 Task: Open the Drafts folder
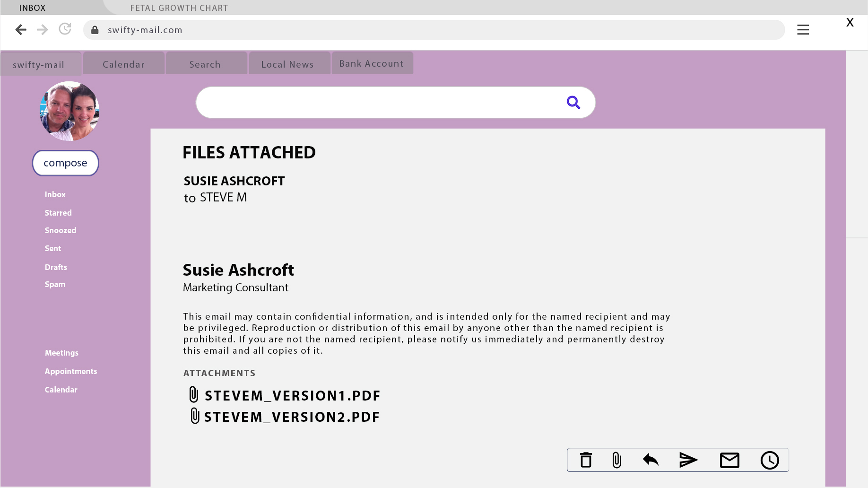point(56,267)
